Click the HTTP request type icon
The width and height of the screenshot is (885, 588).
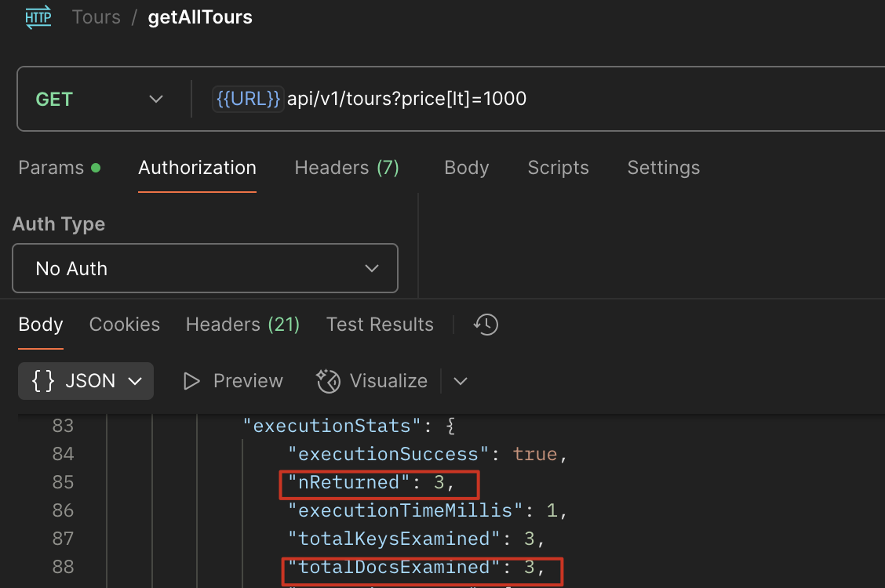tap(38, 17)
